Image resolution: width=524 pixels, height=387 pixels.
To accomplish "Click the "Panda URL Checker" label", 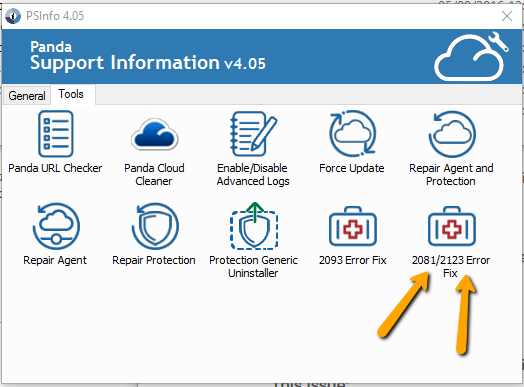I will (55, 168).
